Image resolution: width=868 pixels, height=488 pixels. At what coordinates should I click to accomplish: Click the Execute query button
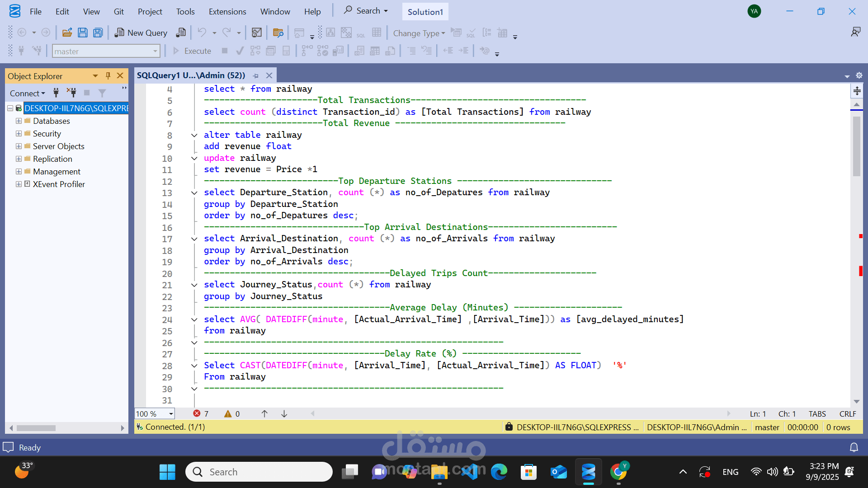click(192, 51)
